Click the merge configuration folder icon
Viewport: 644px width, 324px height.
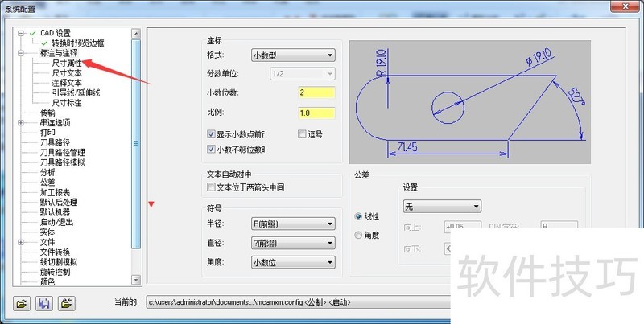pyautogui.click(x=66, y=303)
